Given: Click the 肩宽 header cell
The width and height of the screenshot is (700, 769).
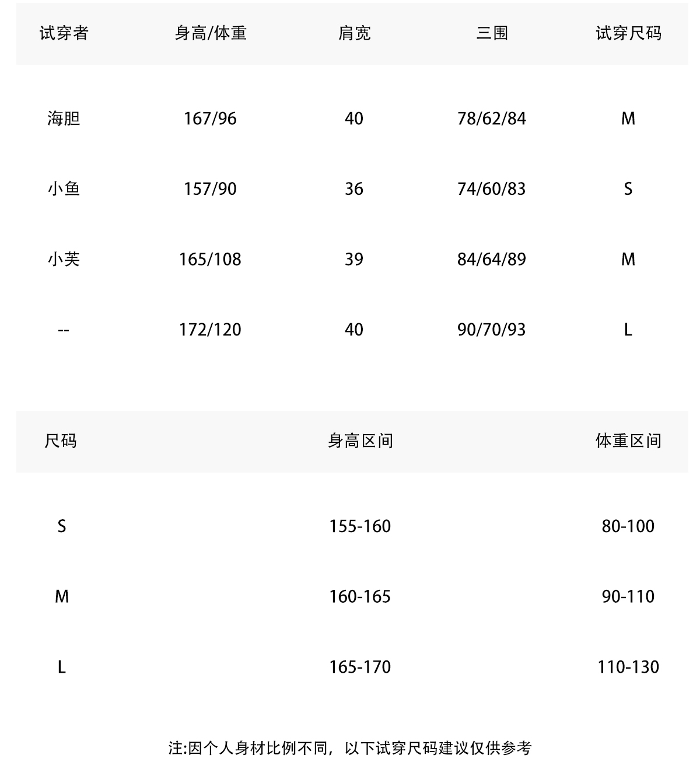Looking at the screenshot, I should [x=354, y=33].
